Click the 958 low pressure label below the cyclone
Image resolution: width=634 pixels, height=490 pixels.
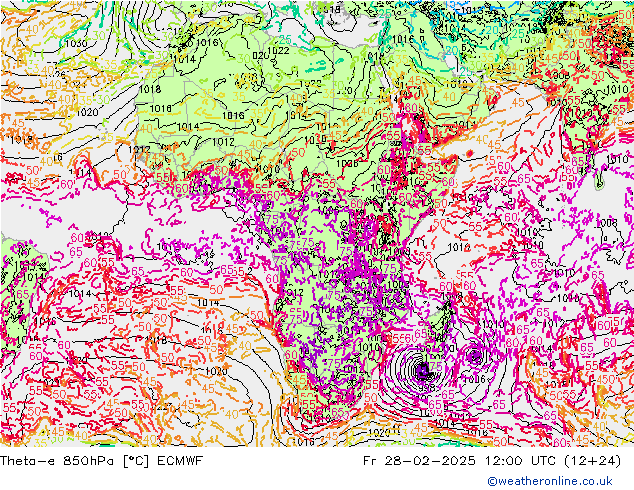[427, 387]
